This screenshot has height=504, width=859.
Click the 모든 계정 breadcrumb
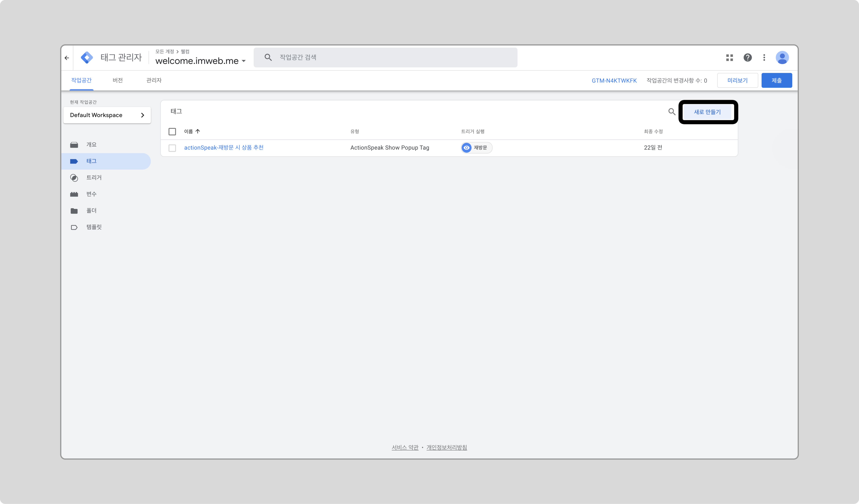[165, 52]
